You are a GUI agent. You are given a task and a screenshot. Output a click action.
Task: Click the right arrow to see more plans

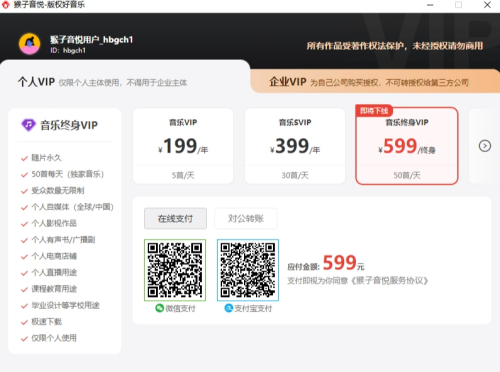pyautogui.click(x=485, y=146)
